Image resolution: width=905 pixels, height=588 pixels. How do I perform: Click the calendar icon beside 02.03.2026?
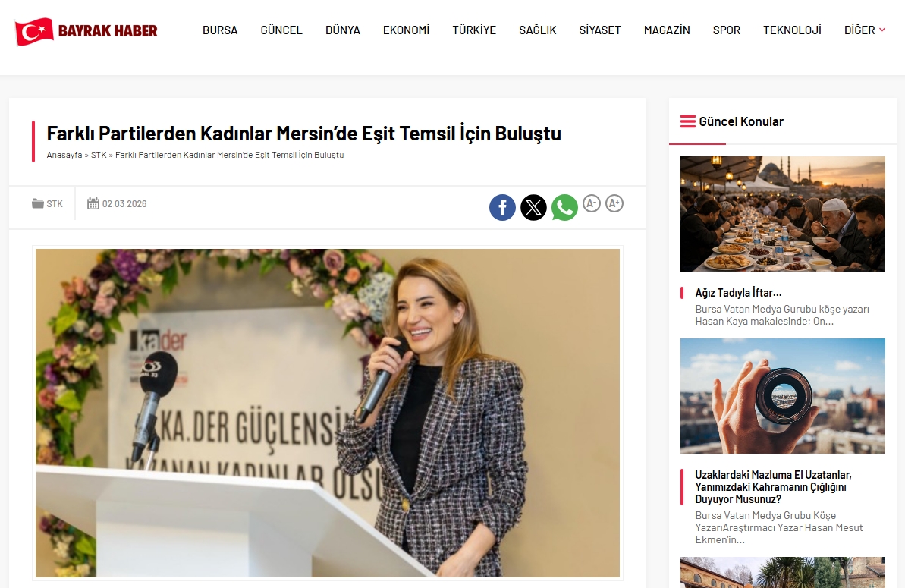click(x=93, y=203)
